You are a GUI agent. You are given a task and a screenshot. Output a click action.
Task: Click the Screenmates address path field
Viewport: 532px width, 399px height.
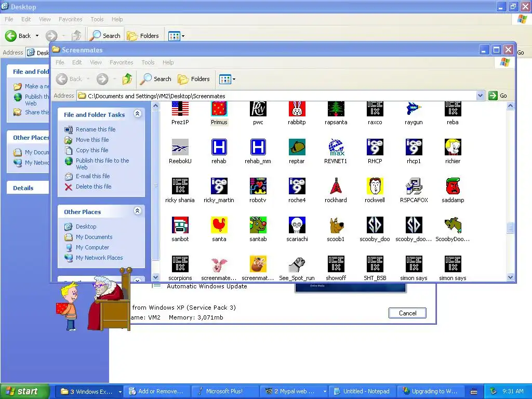[x=276, y=96]
